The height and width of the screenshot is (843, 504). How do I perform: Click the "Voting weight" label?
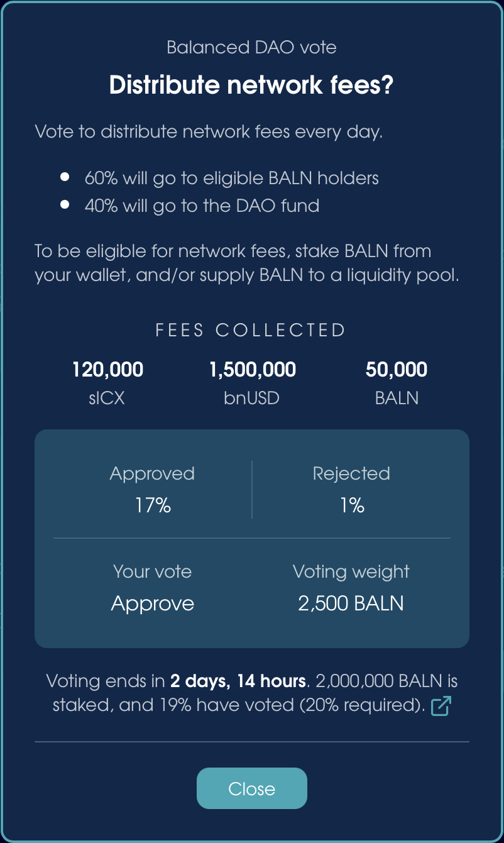click(351, 571)
